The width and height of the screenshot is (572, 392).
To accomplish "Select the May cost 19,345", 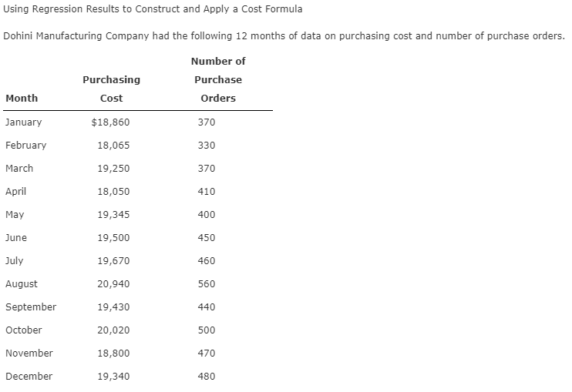I will [x=113, y=215].
